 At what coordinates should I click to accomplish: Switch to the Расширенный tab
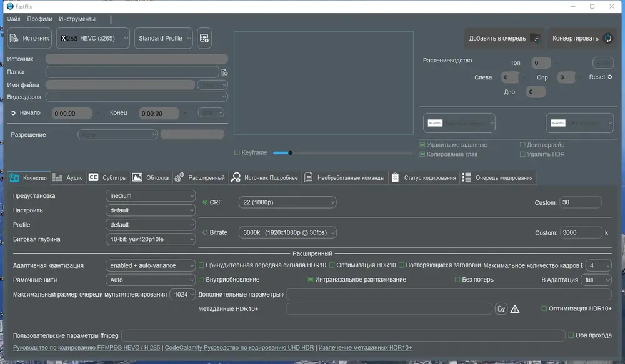200,177
